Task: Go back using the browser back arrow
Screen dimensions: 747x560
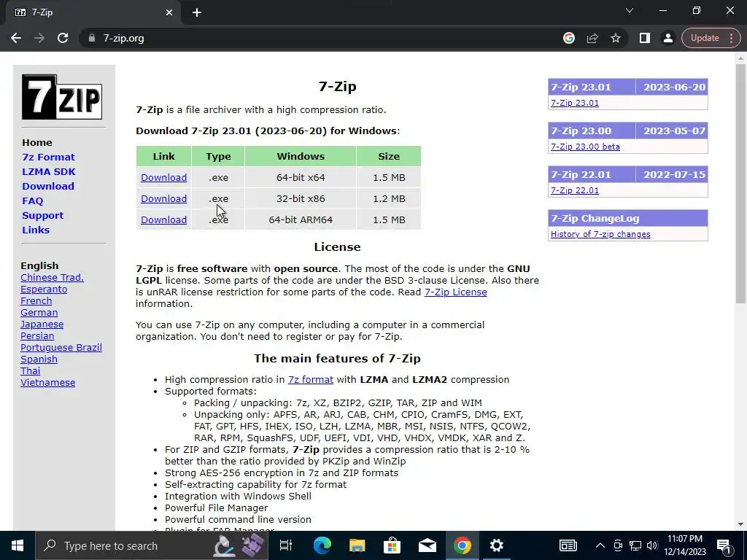Action: (16, 38)
